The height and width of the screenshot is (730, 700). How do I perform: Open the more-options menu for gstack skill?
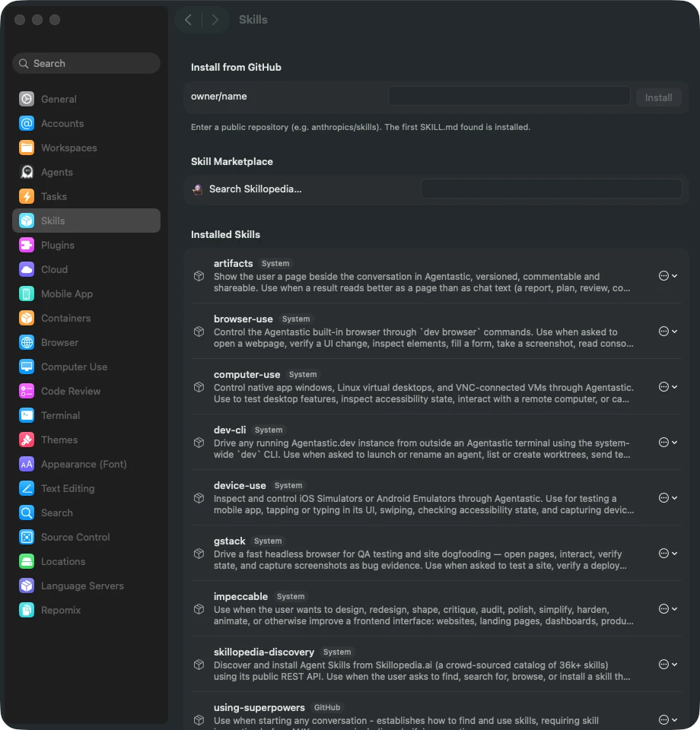(x=668, y=553)
